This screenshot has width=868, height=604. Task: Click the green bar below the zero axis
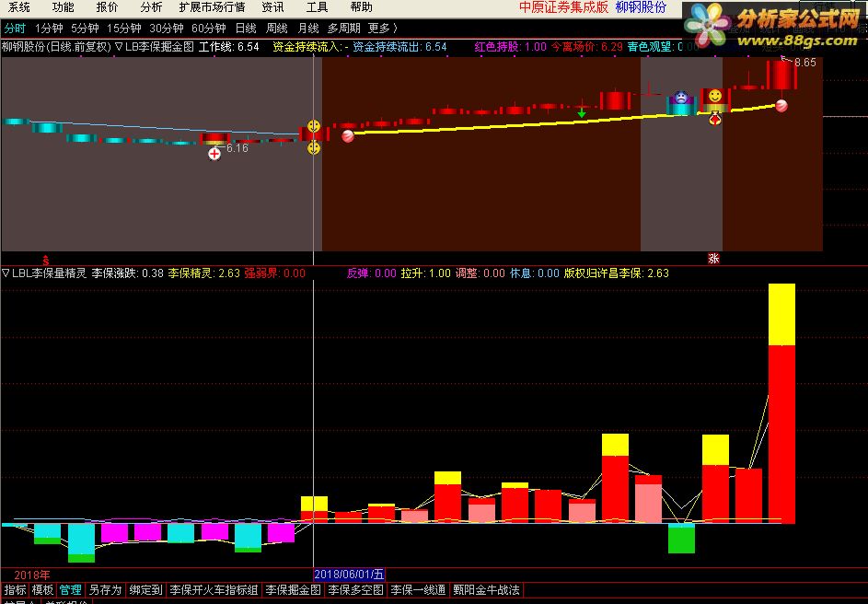pyautogui.click(x=681, y=540)
